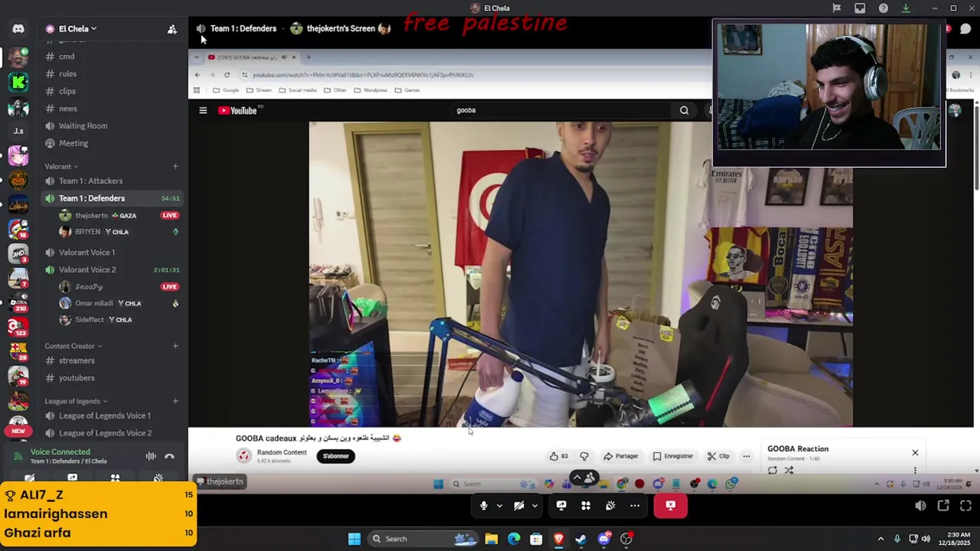Toggle microphone mute in call controls
980x551 pixels.
pyautogui.click(x=483, y=505)
